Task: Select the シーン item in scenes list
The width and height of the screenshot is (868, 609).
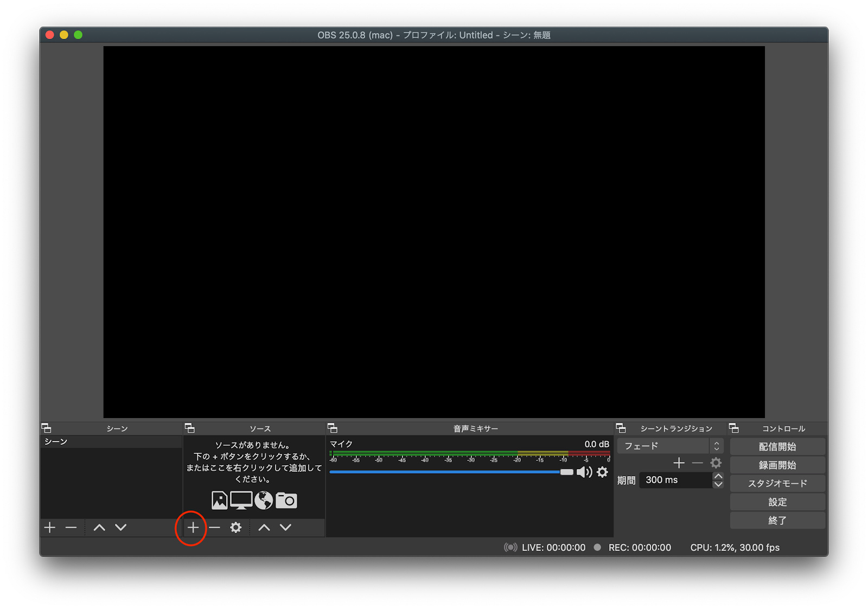Action: 111,442
